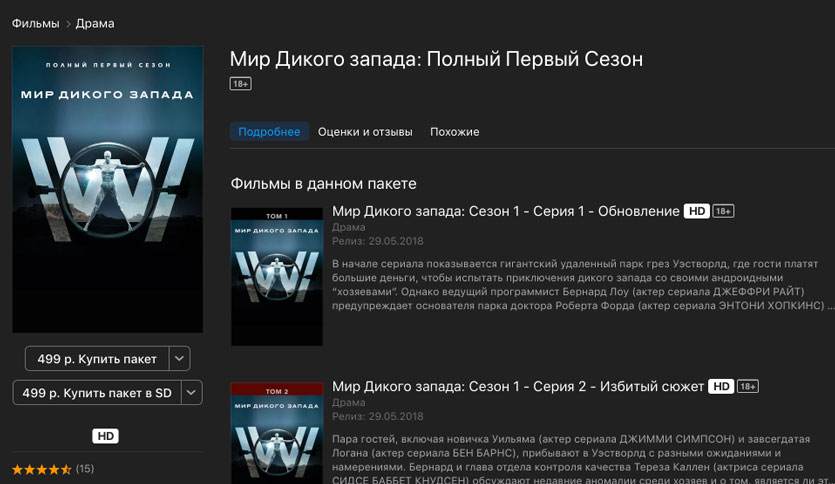Click the release date under Серия 1 - Обновление
The height and width of the screenshot is (484, 835).
click(378, 241)
